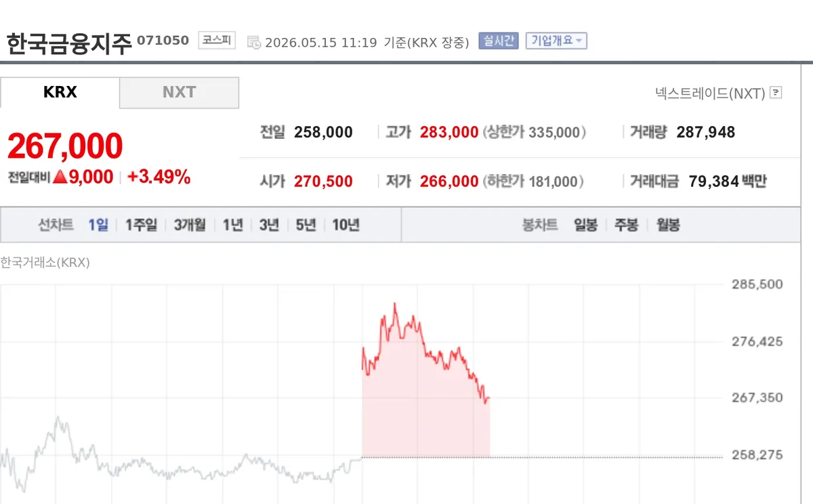Open the 기업개요 dropdown
Viewport: 813px width, 504px height.
point(557,41)
